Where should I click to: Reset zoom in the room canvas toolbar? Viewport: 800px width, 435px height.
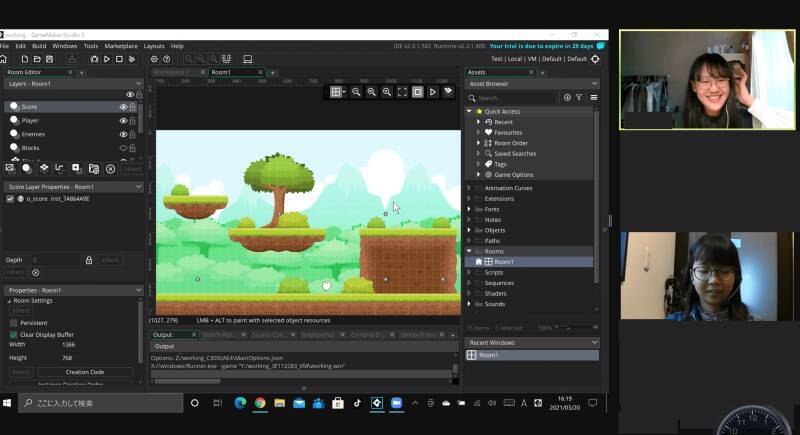[371, 92]
